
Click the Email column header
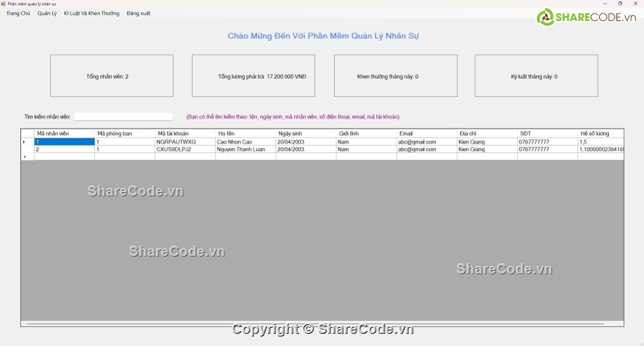tap(426, 133)
